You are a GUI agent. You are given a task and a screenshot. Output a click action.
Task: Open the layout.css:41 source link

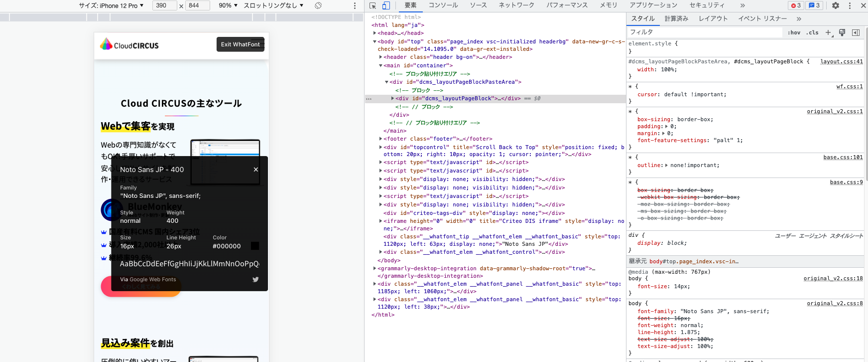(x=842, y=62)
